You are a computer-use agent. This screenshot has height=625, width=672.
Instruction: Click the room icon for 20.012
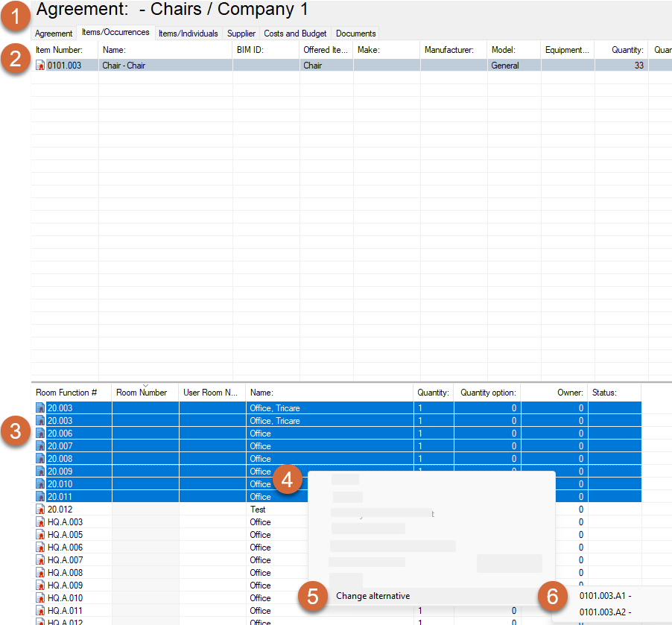pos(40,510)
